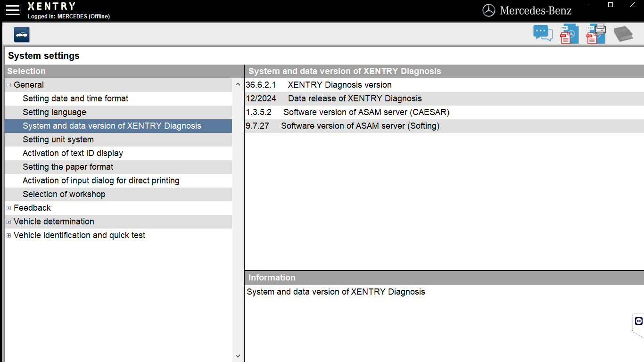Viewport: 644px width, 362px height.
Task: Collapse the General tree node
Action: coord(9,85)
